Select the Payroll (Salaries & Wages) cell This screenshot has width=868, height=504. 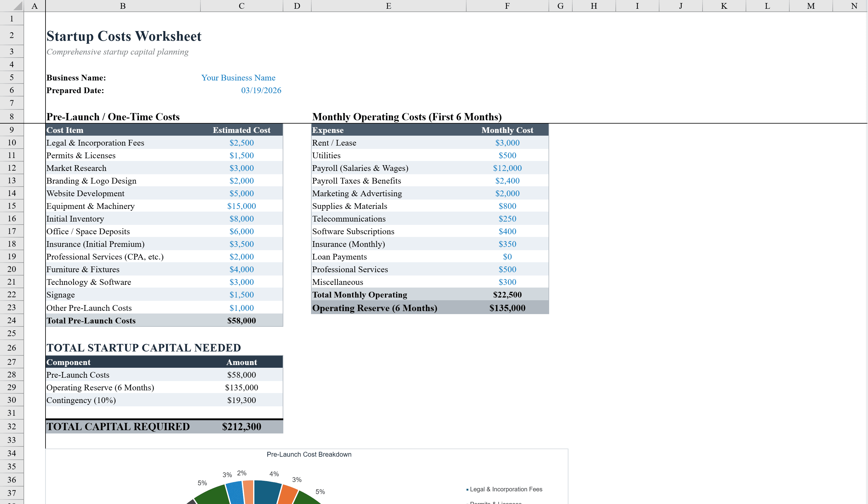(360, 168)
